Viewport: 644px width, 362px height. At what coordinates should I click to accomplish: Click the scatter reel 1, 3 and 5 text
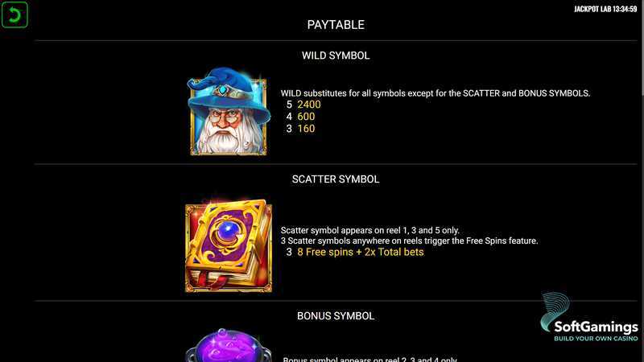(x=370, y=230)
